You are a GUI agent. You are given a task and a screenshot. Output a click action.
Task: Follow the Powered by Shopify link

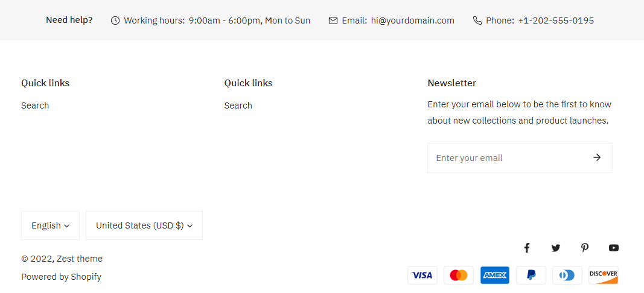coord(61,277)
